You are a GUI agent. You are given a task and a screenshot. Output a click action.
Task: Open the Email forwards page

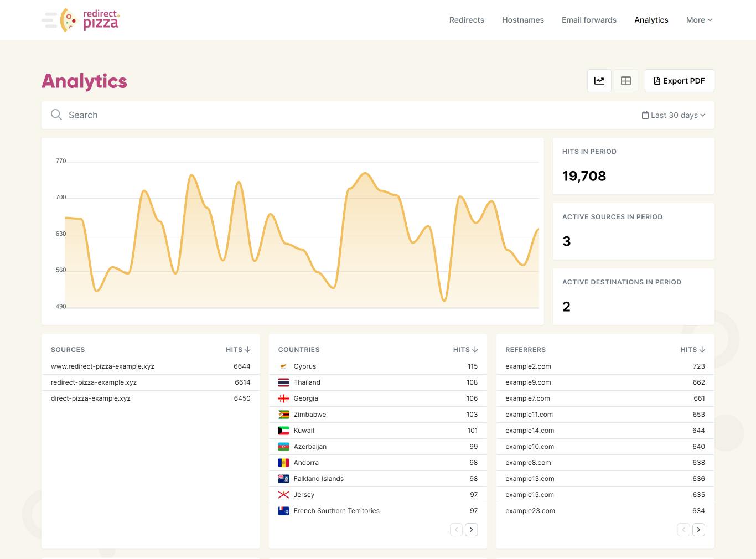click(589, 20)
